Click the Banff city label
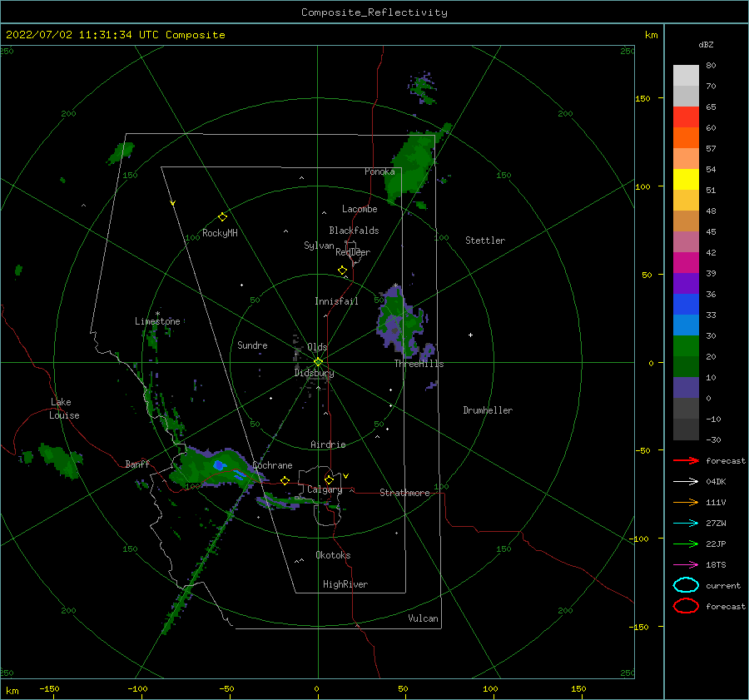Image resolution: width=749 pixels, height=700 pixels. 137,464
